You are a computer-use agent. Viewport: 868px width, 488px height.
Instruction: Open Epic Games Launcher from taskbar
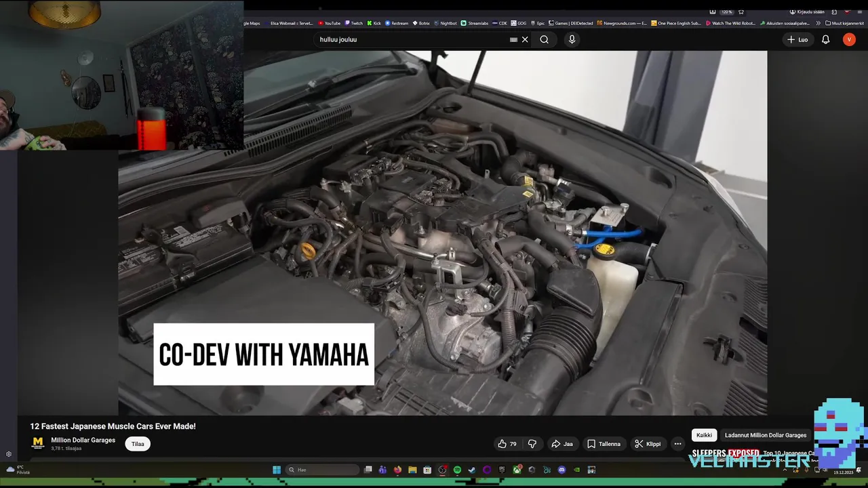coord(502,470)
